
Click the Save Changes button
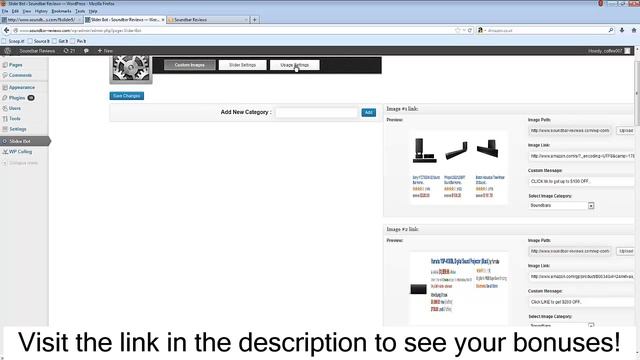coord(127,96)
